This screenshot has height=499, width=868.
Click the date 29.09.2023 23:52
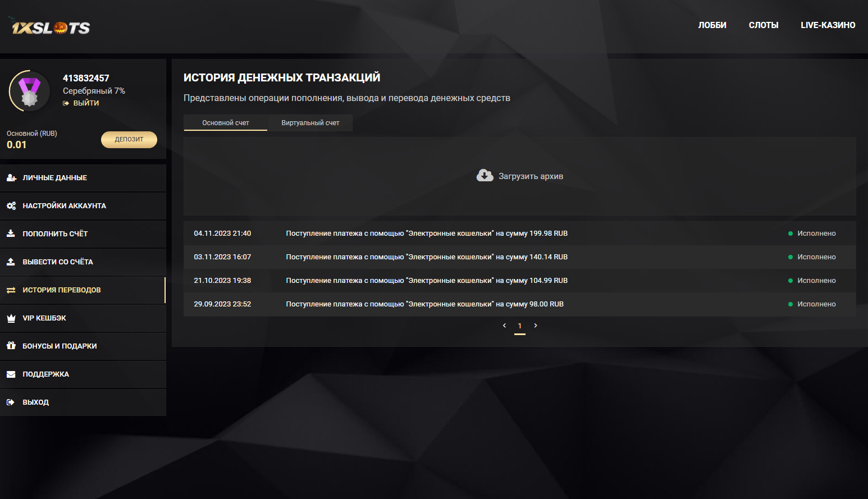point(222,304)
